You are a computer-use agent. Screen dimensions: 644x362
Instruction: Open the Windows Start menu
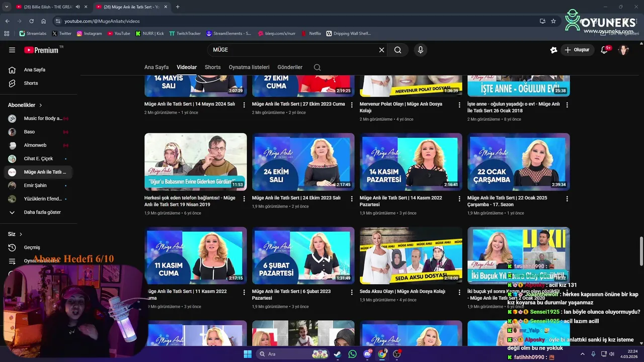(x=248, y=354)
